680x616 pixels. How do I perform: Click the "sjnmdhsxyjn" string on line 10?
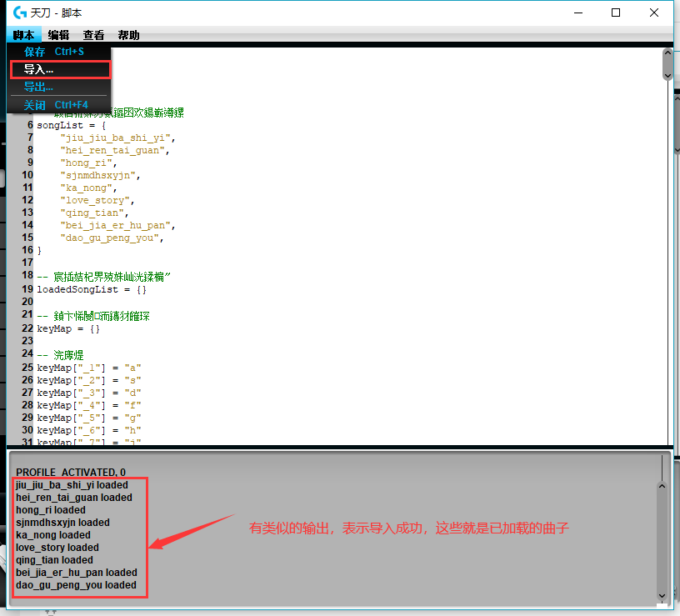(x=97, y=176)
